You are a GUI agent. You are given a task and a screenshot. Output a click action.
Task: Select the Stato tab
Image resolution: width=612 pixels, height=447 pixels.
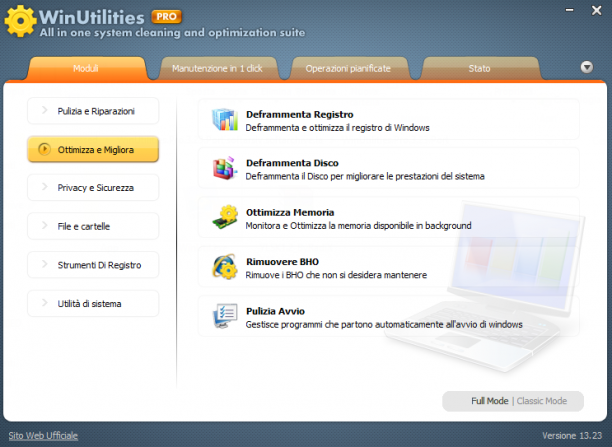(x=479, y=69)
